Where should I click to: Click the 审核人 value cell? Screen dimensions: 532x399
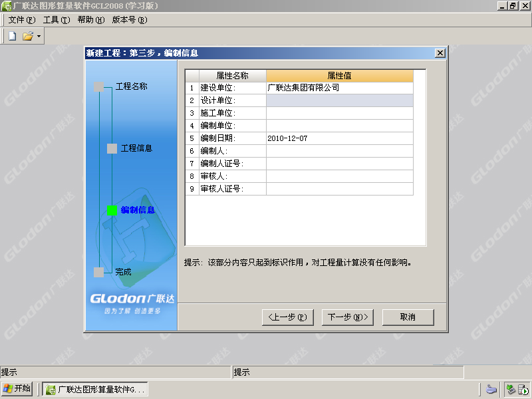340,176
